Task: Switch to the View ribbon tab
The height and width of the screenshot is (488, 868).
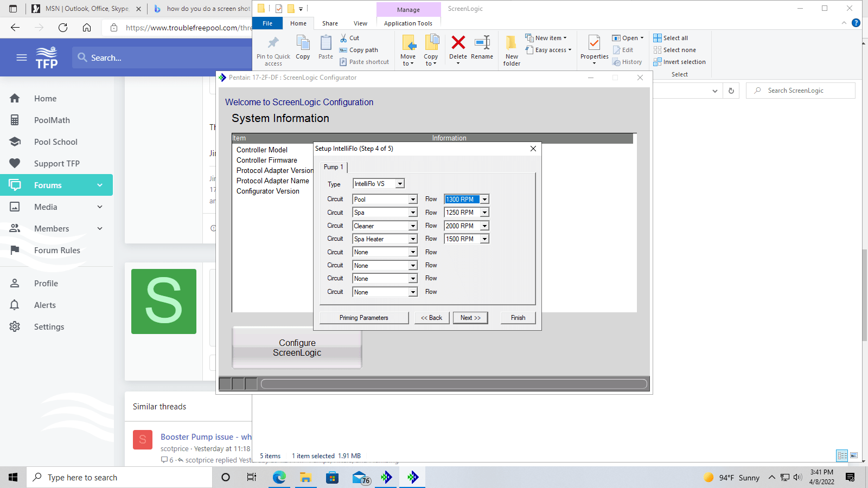Action: point(360,23)
